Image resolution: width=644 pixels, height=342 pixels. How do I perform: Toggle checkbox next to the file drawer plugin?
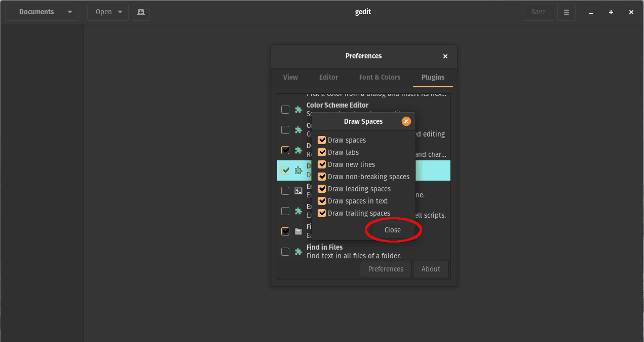coord(285,231)
